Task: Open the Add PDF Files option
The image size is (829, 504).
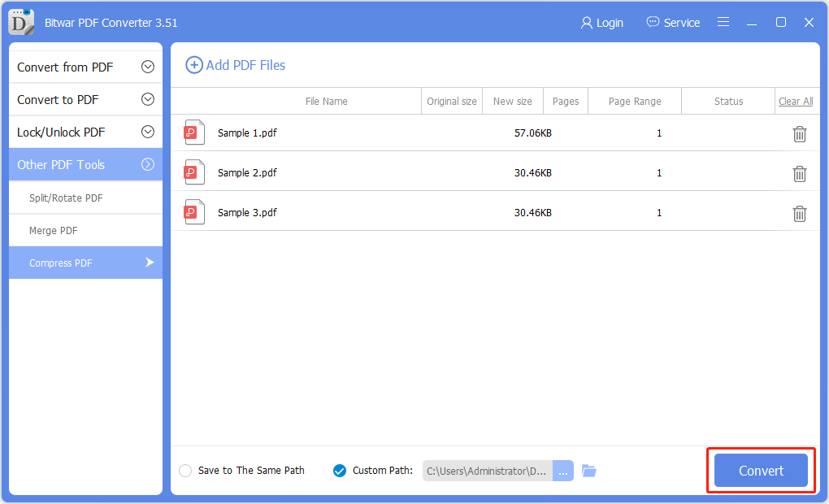Action: [x=235, y=64]
